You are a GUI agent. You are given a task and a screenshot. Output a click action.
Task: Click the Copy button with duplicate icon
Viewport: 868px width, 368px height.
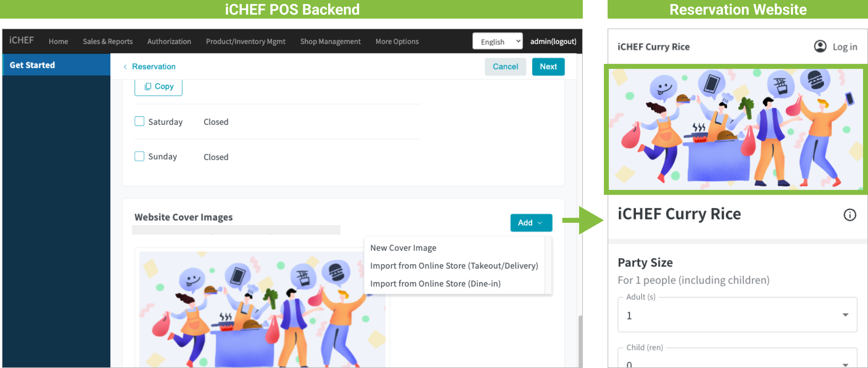[x=158, y=87]
